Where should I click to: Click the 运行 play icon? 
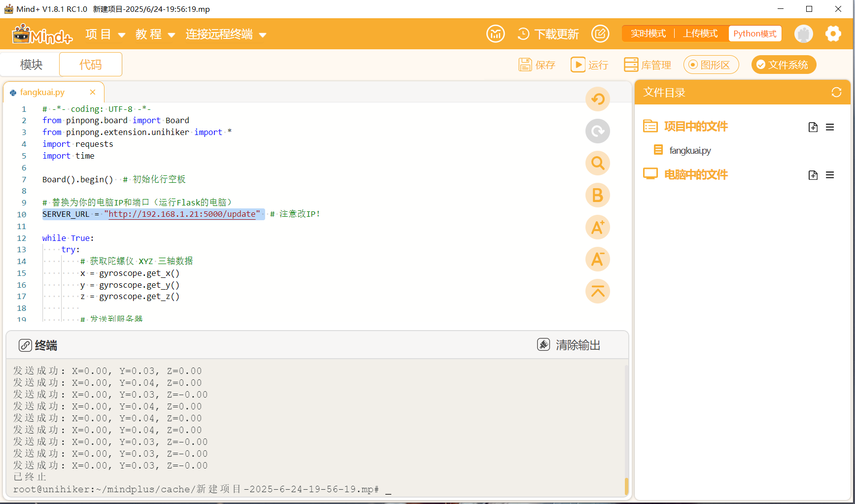click(578, 65)
